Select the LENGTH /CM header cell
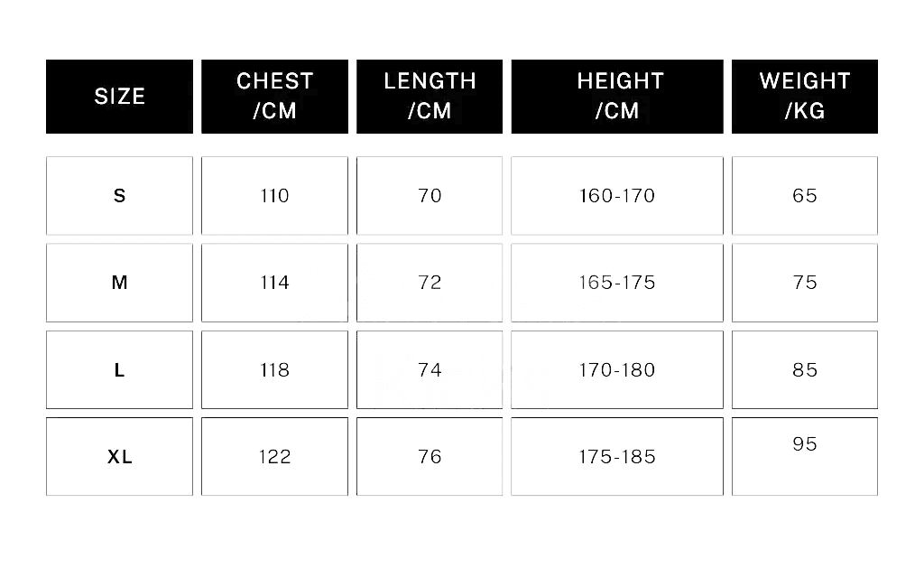Screen dimensions: 924x587 [430, 97]
